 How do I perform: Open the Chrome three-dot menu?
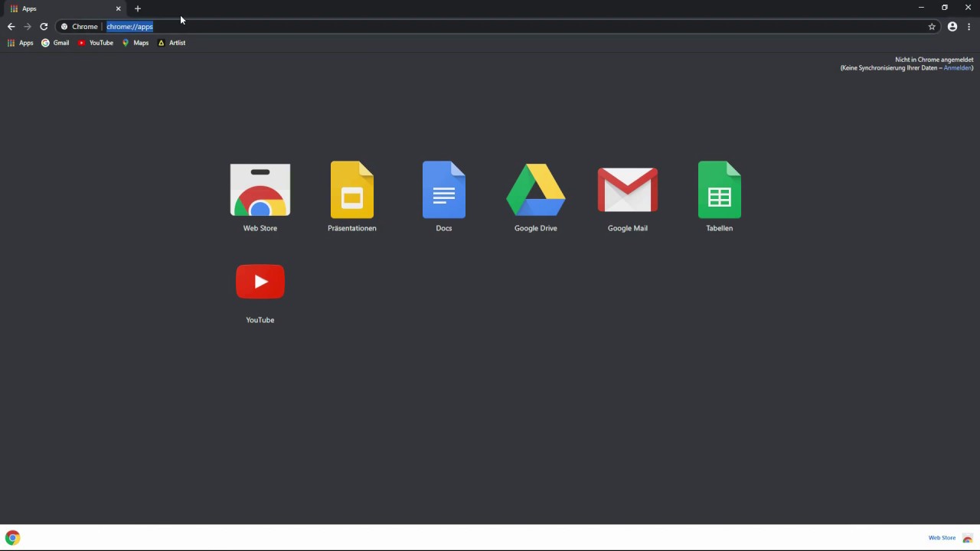[x=969, y=27]
